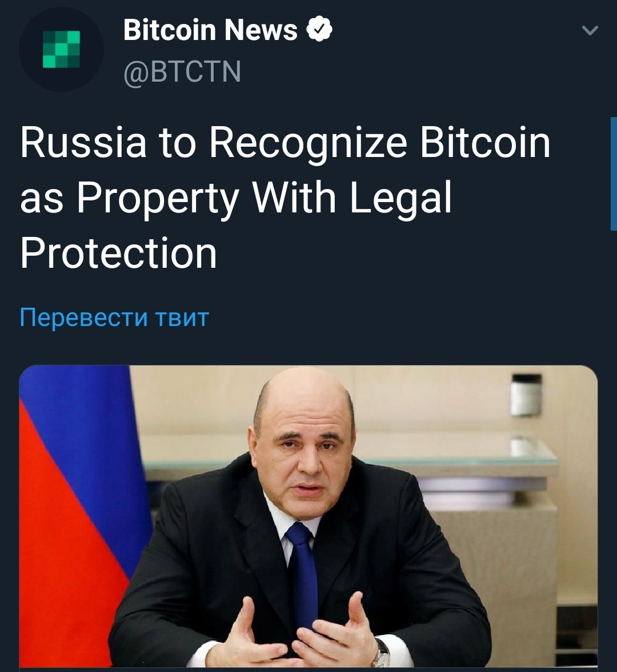
Task: Click the word Property in the headline
Action: tap(158, 198)
